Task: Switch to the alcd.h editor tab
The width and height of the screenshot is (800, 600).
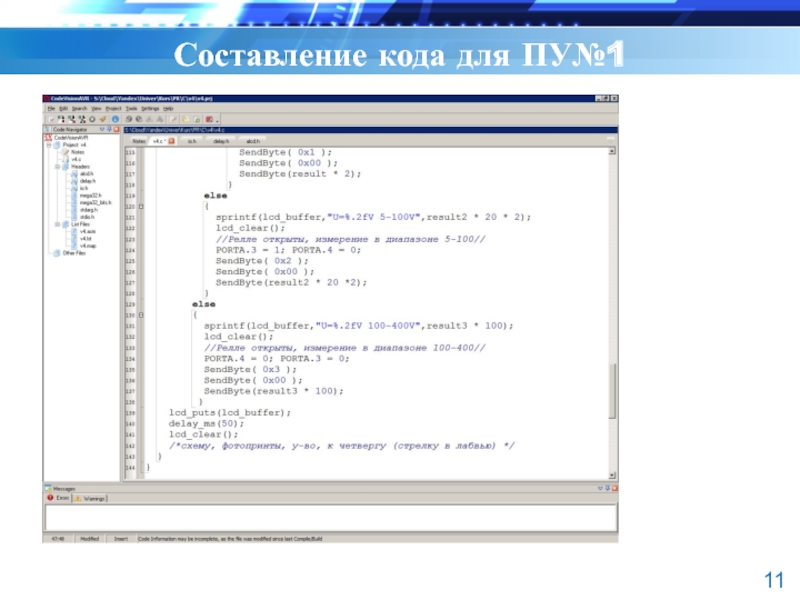Action: coord(253,141)
